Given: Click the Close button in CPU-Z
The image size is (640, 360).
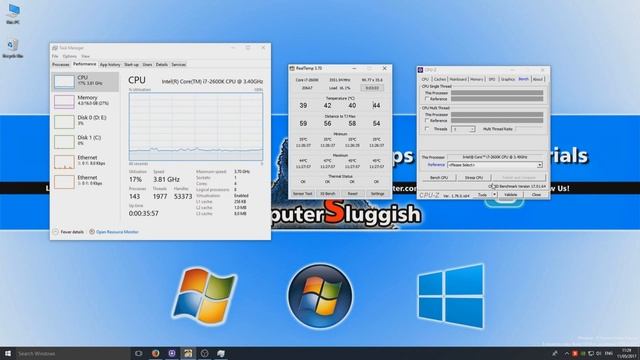Looking at the screenshot, I should 536,195.
